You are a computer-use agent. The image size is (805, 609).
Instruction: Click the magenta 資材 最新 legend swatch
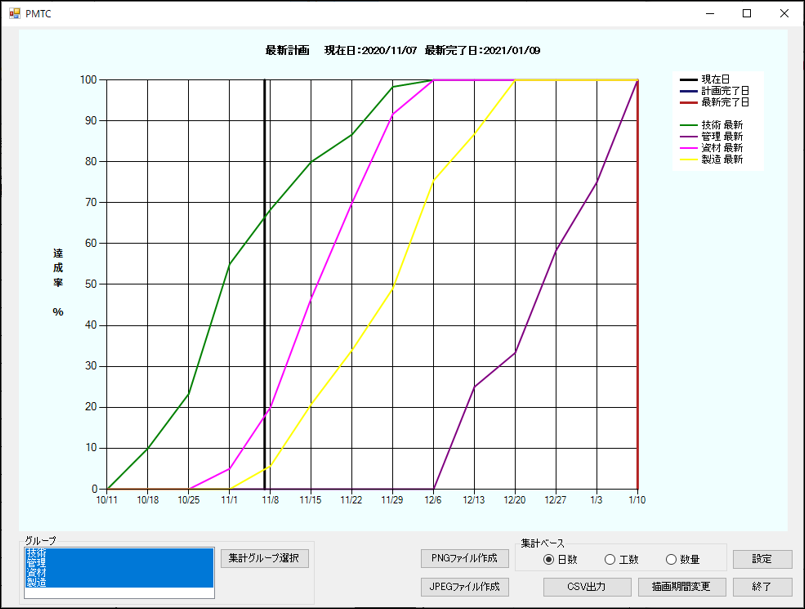(688, 148)
